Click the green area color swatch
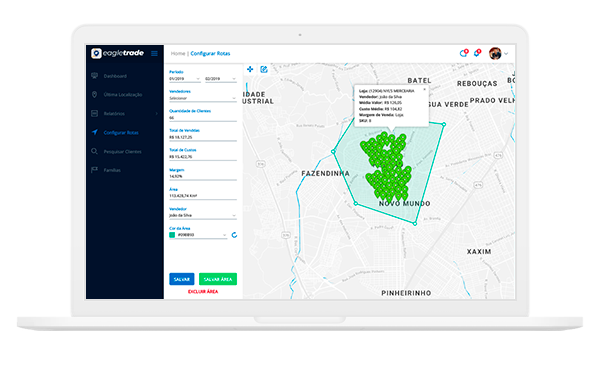600x371 pixels. pos(172,235)
